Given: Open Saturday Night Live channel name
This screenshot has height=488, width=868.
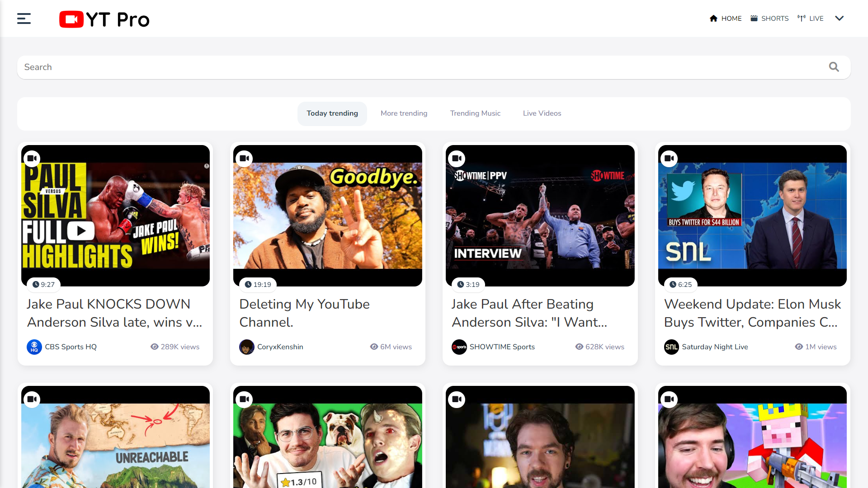Looking at the screenshot, I should [x=715, y=347].
